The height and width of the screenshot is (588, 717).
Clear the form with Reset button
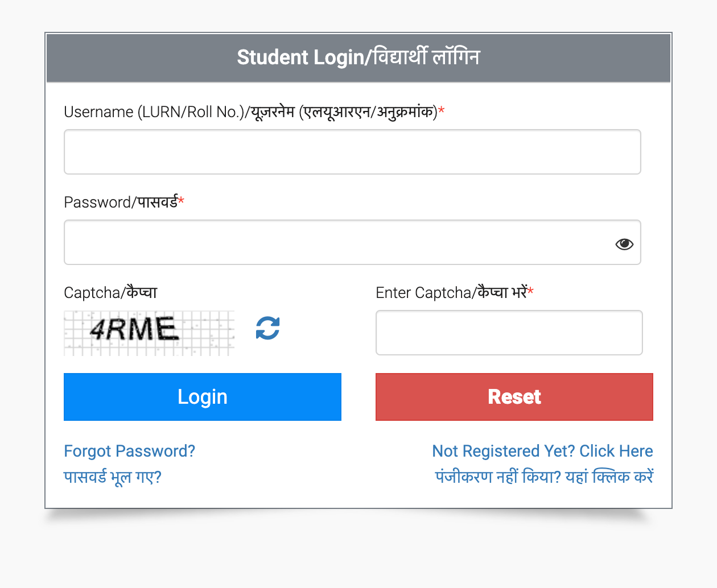coord(514,397)
